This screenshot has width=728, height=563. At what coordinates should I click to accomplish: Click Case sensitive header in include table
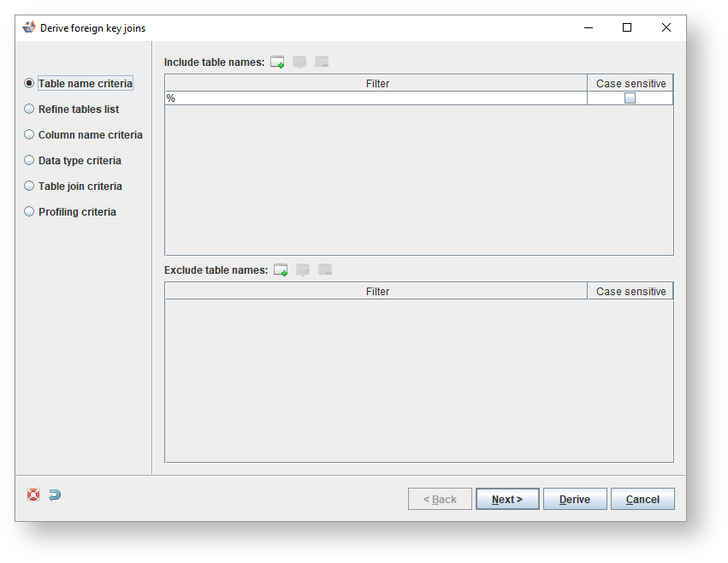click(x=630, y=84)
